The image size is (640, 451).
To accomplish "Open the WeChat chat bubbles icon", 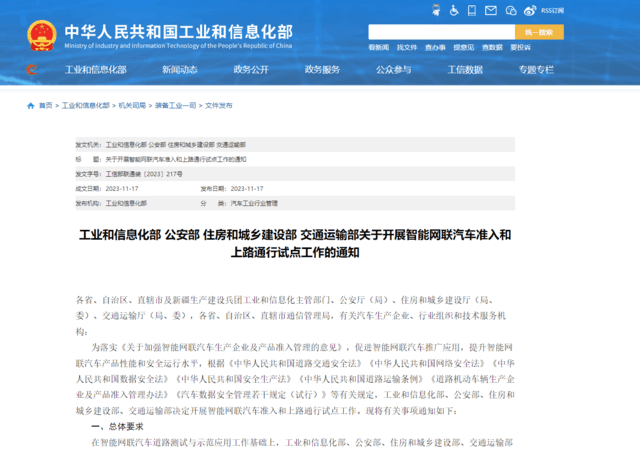I will click(511, 11).
